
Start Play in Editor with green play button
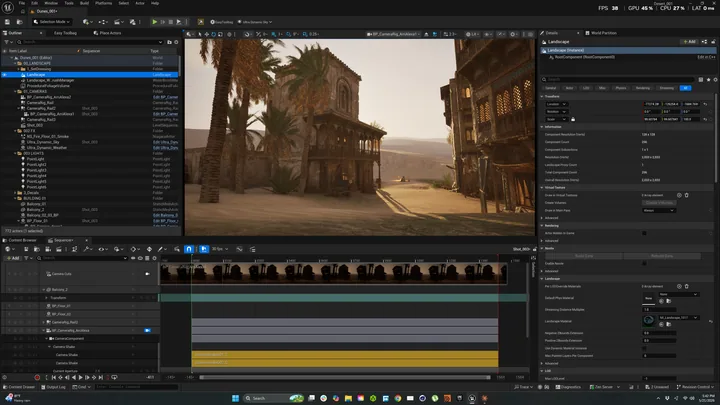coord(155,22)
